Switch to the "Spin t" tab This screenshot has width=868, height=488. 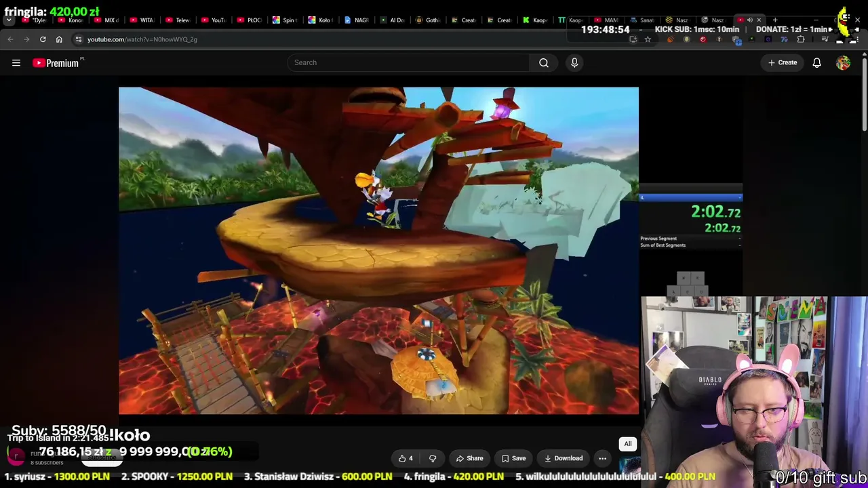pos(284,20)
